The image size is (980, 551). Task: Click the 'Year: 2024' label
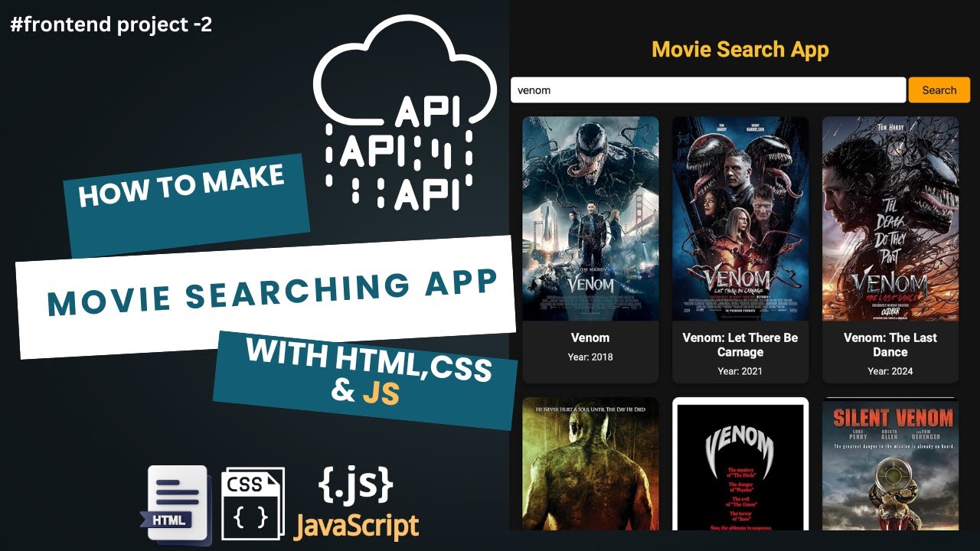890,371
